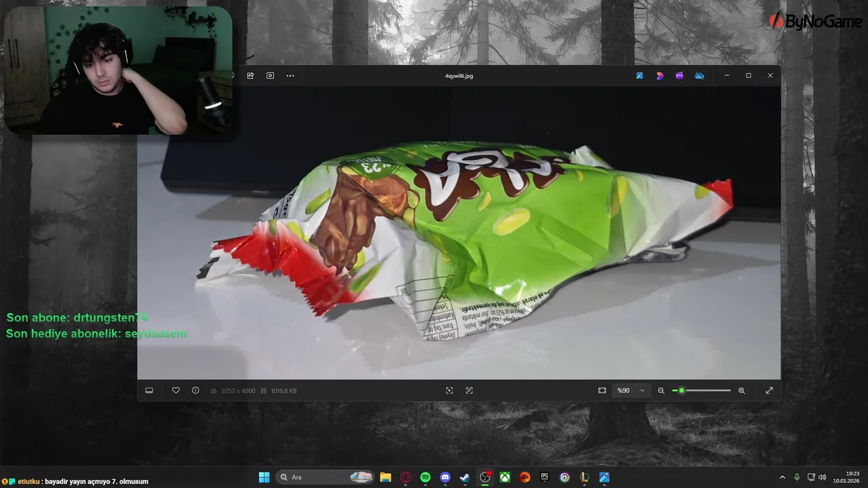Click the text extraction scan icon
This screenshot has width=868, height=488.
point(469,390)
